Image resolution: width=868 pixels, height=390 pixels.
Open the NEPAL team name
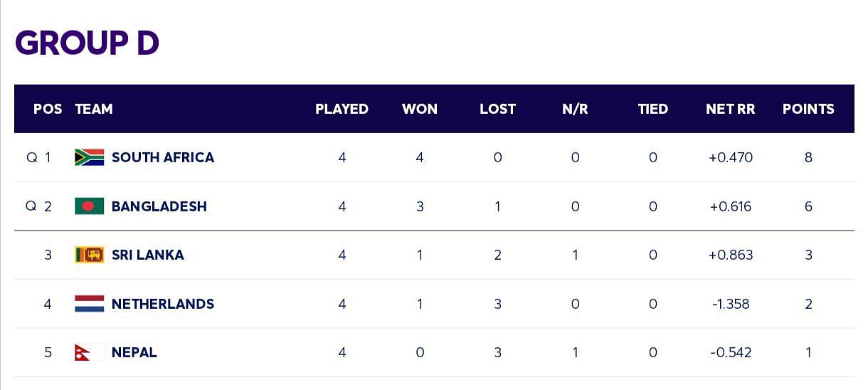pos(134,352)
